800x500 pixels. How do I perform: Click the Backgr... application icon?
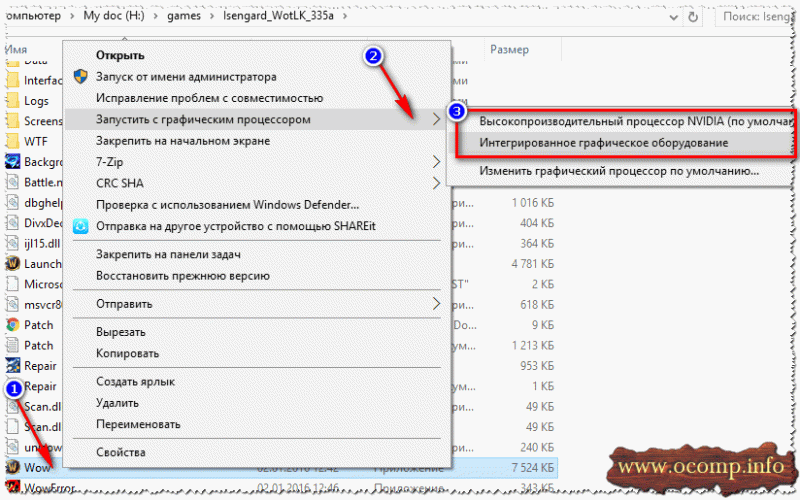[12, 162]
